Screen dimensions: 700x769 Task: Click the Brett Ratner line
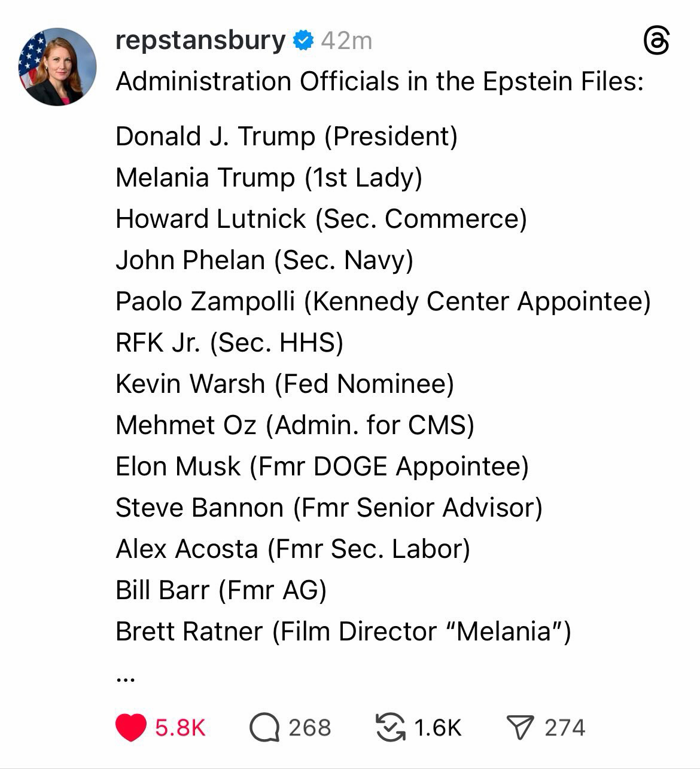pyautogui.click(x=343, y=631)
